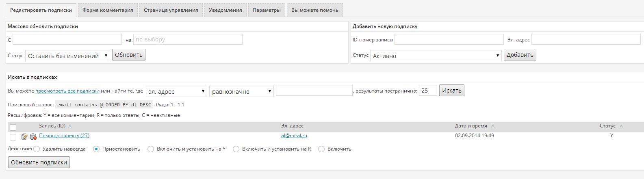Screen dimensions: 644x179
Task: Switch to the Форма комментария tab
Action: [x=108, y=10]
